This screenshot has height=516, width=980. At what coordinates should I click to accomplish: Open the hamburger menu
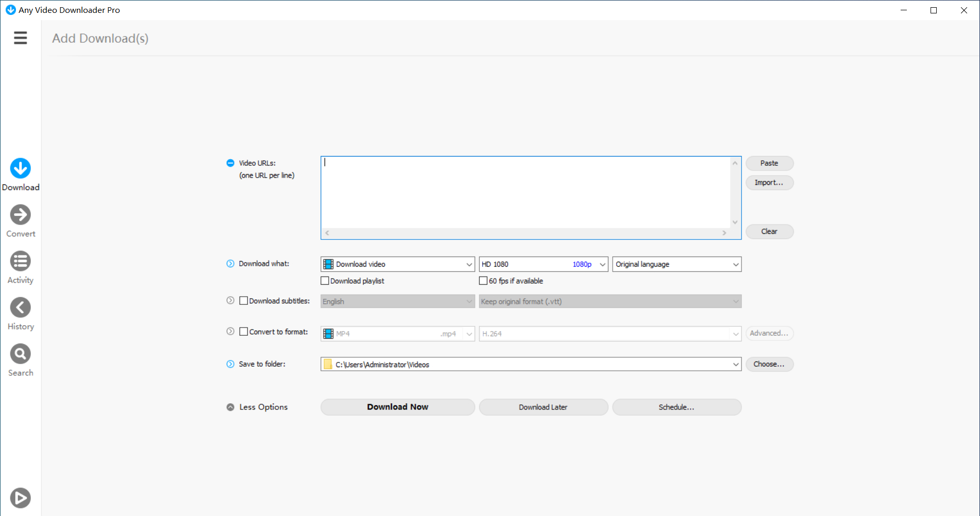(20, 38)
